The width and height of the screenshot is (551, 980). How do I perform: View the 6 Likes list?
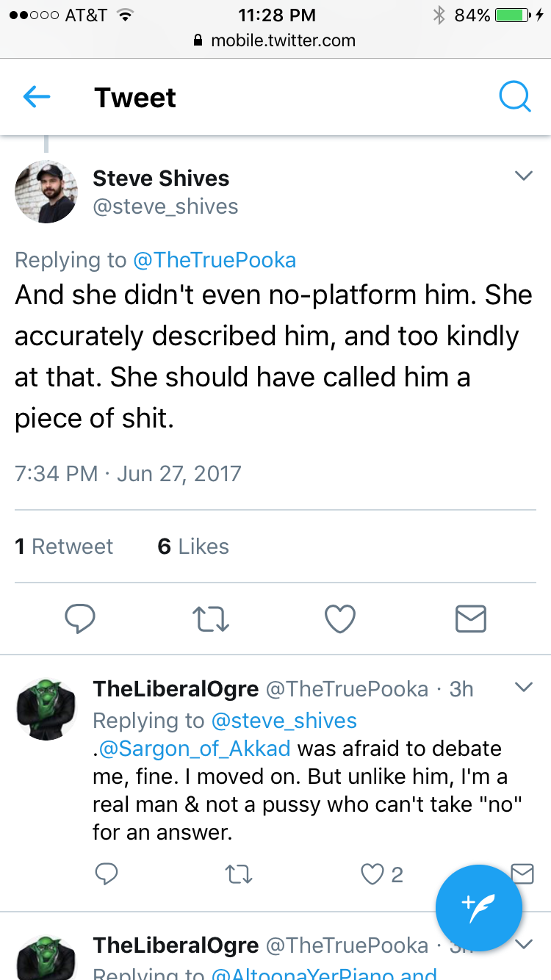point(193,547)
